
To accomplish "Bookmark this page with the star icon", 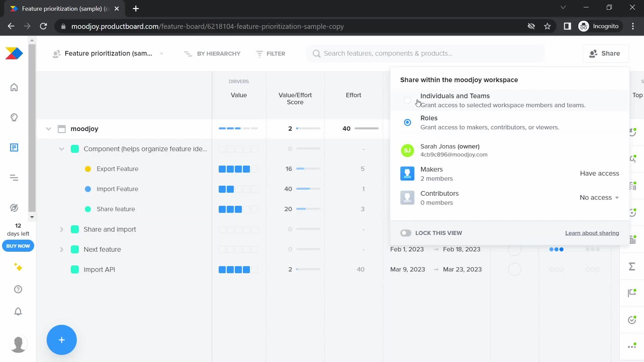I will pyautogui.click(x=547, y=26).
